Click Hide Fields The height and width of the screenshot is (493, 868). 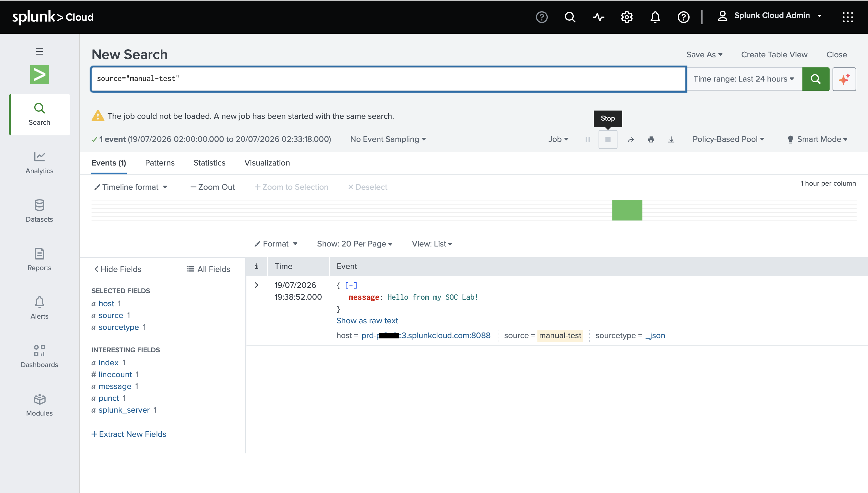point(117,270)
